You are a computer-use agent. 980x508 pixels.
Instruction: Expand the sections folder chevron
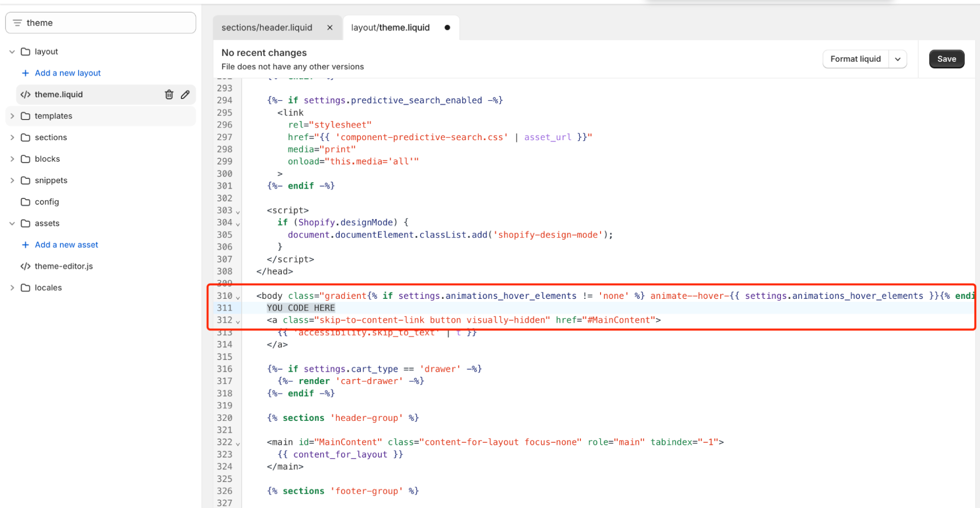(12, 138)
